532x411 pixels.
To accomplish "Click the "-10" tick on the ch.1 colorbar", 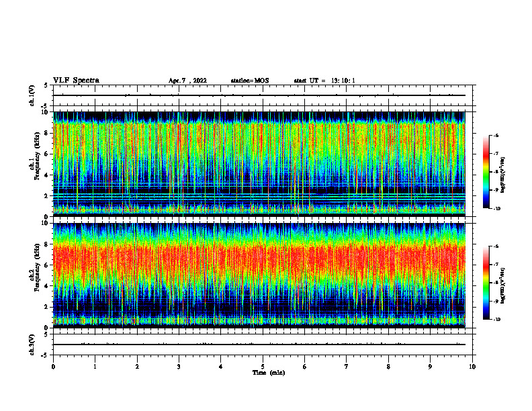I will tap(496, 209).
